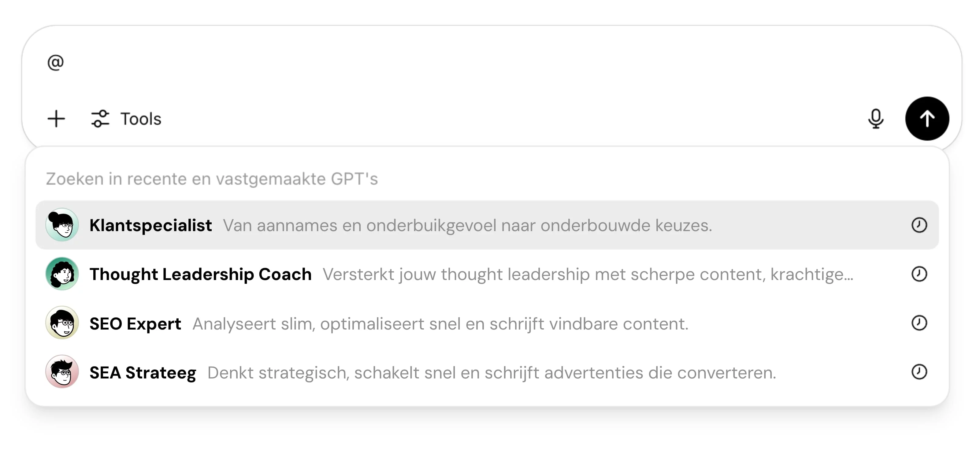The image size is (980, 461).
Task: Select the Thought Leadership Coach avatar
Action: point(62,274)
